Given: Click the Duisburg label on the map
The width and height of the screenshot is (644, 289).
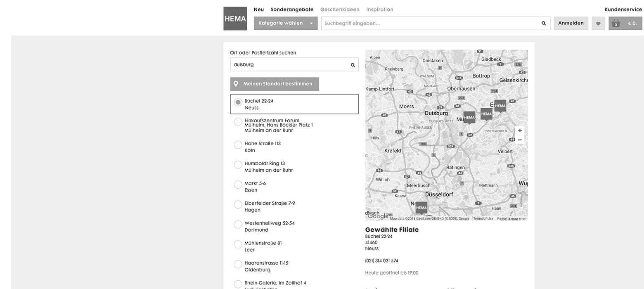Looking at the screenshot, I should [x=436, y=113].
